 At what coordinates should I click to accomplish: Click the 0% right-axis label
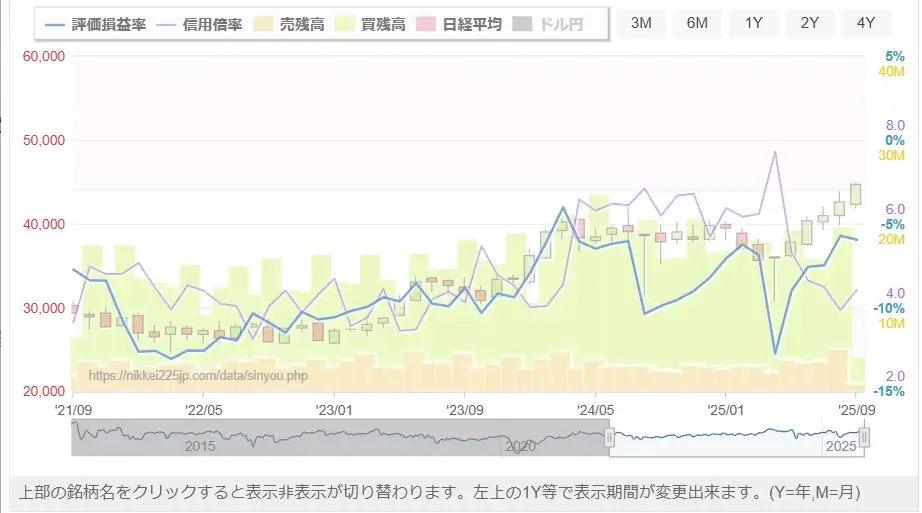coord(895,141)
